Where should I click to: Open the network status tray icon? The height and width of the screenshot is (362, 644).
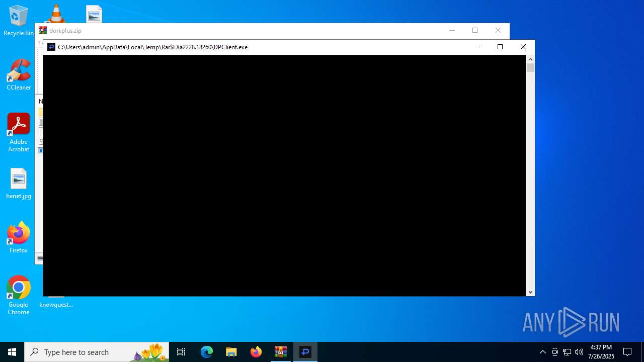click(567, 352)
